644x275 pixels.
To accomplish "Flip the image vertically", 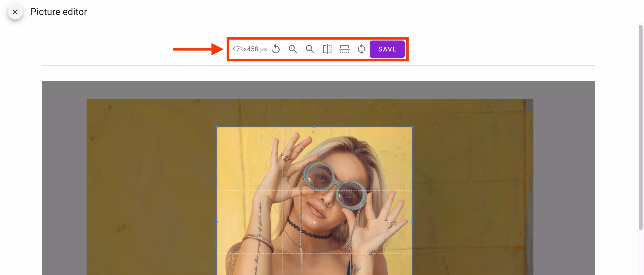I will click(x=344, y=49).
